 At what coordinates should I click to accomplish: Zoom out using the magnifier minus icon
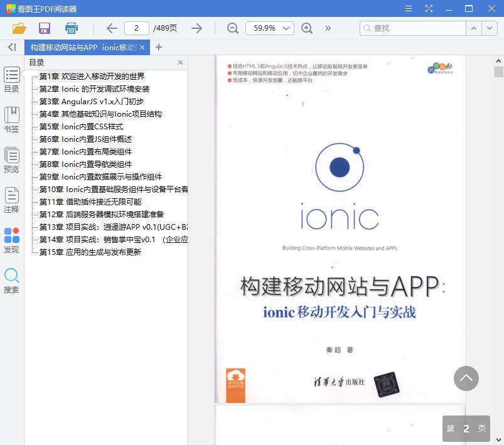pyautogui.click(x=232, y=28)
